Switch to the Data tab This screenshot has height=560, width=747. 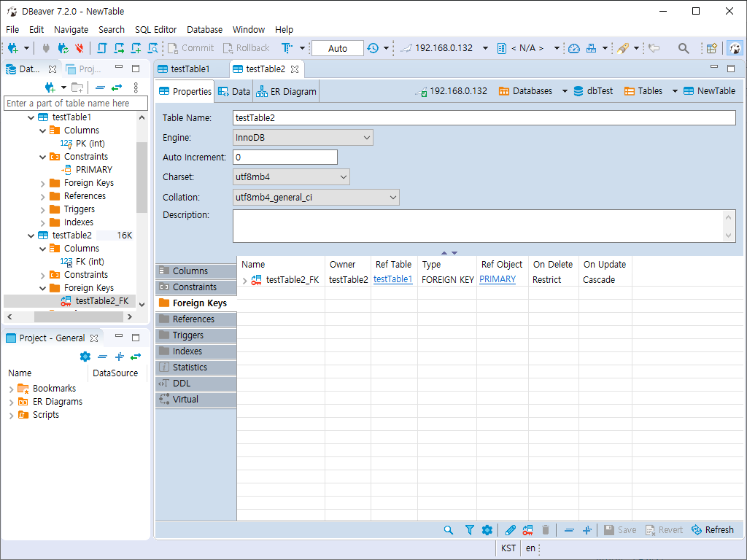[x=234, y=91]
